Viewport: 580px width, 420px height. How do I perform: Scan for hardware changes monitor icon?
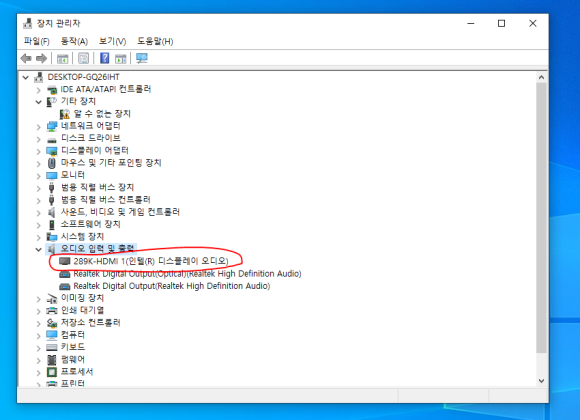pyautogui.click(x=142, y=58)
